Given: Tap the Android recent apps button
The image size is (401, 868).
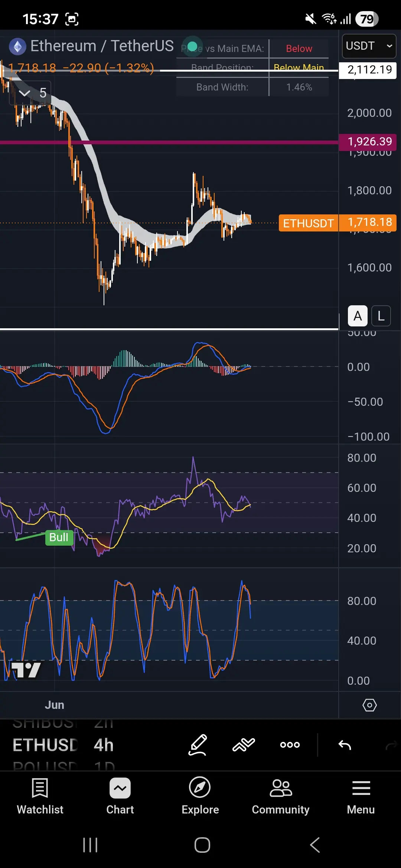Looking at the screenshot, I should (x=90, y=845).
